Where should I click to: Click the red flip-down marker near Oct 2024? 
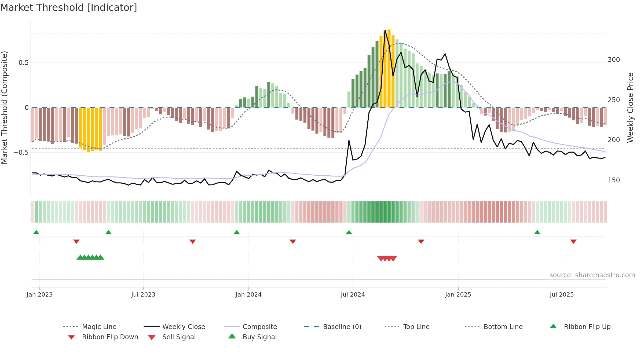click(x=421, y=242)
